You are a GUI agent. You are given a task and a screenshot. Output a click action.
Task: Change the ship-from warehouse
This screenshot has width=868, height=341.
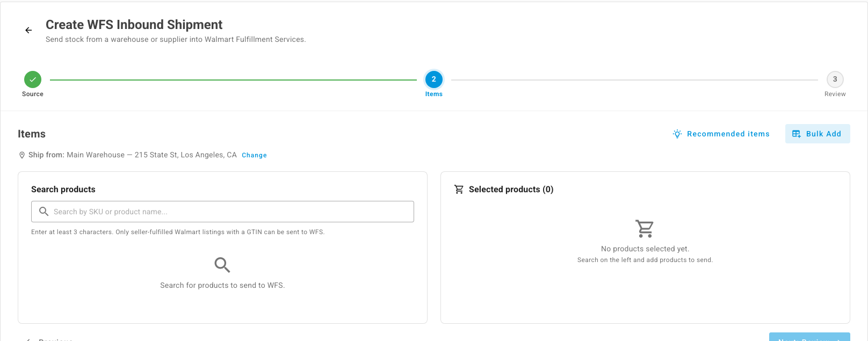click(x=254, y=155)
